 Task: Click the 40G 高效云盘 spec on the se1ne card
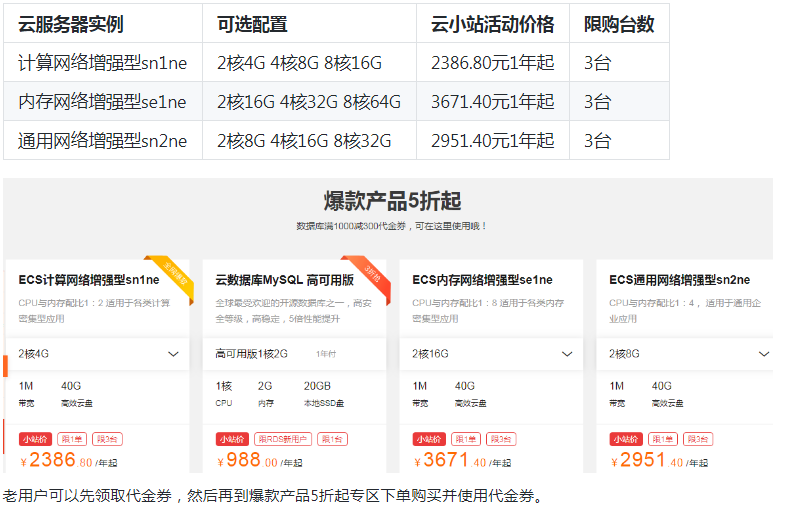tap(470, 394)
